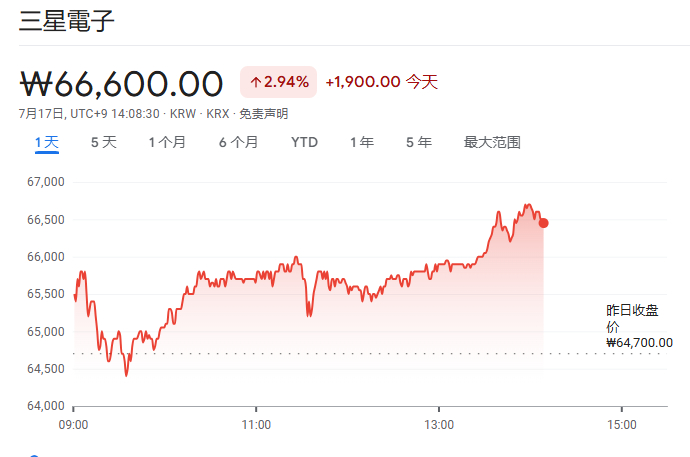Click the up arrow in the 2.94% badge
690x457 pixels.
(x=256, y=81)
